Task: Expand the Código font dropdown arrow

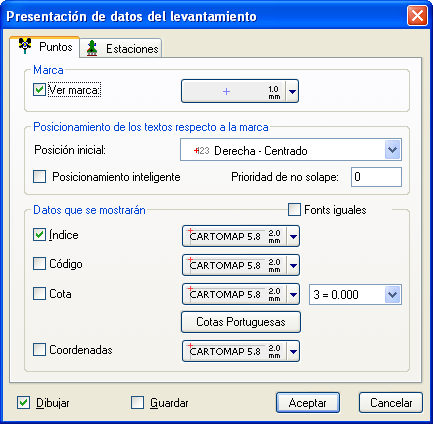Action: point(293,265)
